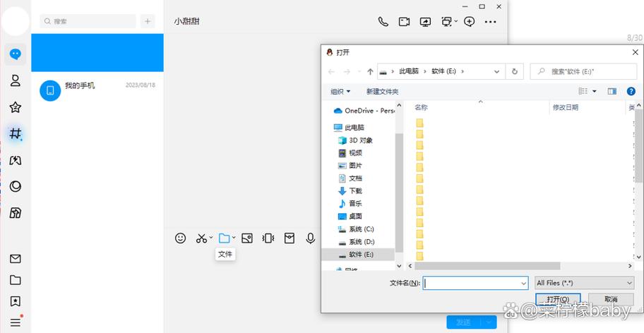
Task: Select 视频 in navigation tree
Action: [350, 153]
